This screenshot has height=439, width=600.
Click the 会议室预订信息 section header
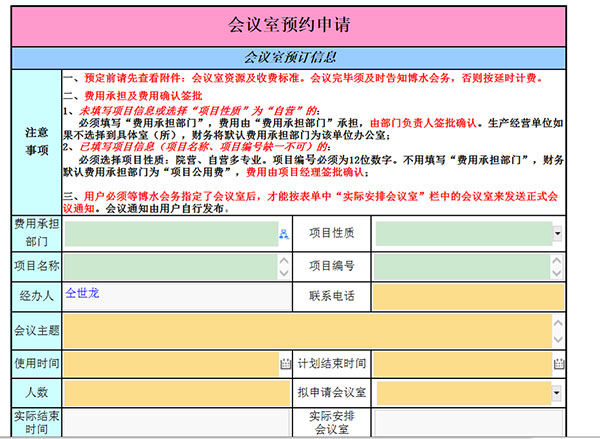(x=290, y=57)
